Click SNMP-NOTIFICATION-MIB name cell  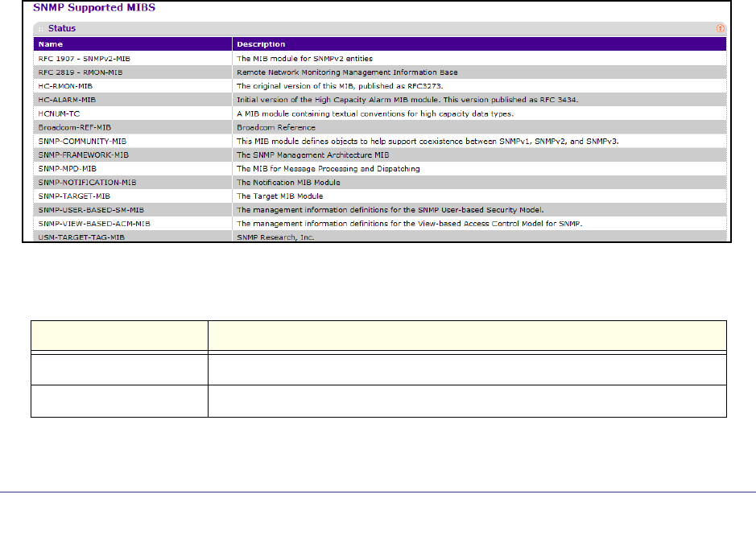tap(87, 182)
